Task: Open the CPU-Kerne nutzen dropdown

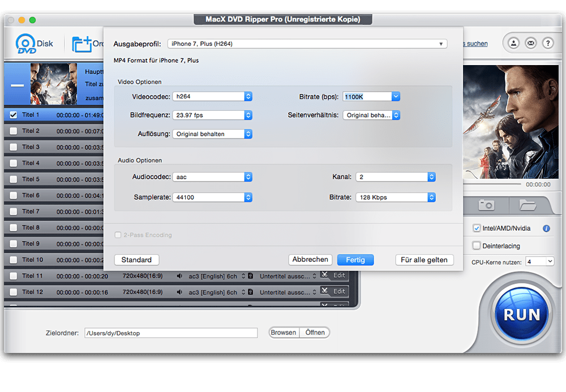Action: [539, 261]
